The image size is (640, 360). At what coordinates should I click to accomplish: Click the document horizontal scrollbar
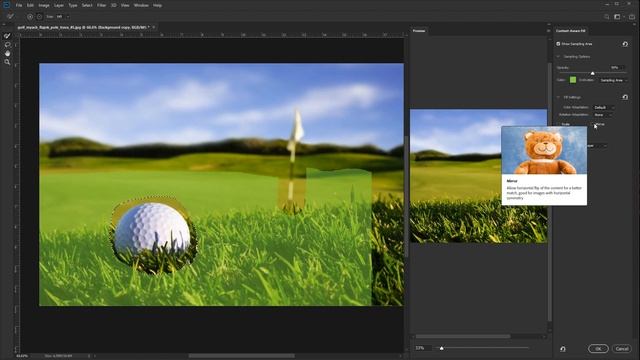click(241, 356)
